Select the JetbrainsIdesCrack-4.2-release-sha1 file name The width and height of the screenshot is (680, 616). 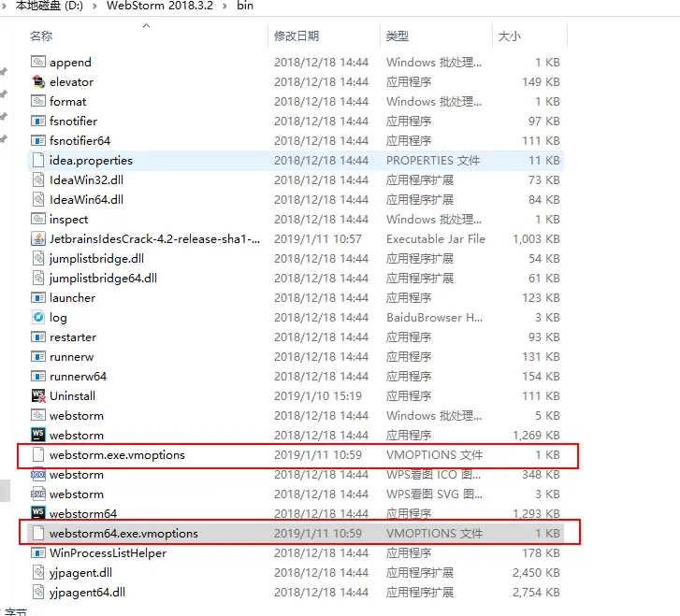(x=155, y=239)
